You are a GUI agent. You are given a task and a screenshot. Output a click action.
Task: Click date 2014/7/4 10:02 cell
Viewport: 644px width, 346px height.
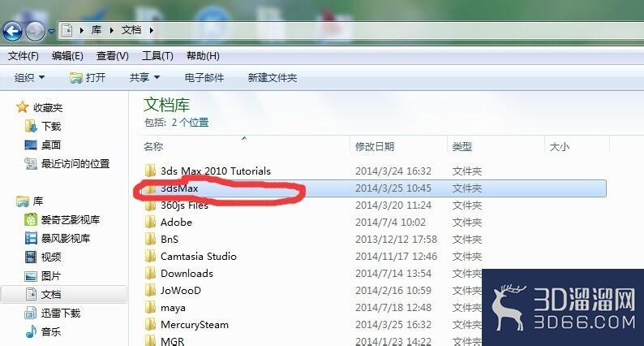(x=390, y=223)
